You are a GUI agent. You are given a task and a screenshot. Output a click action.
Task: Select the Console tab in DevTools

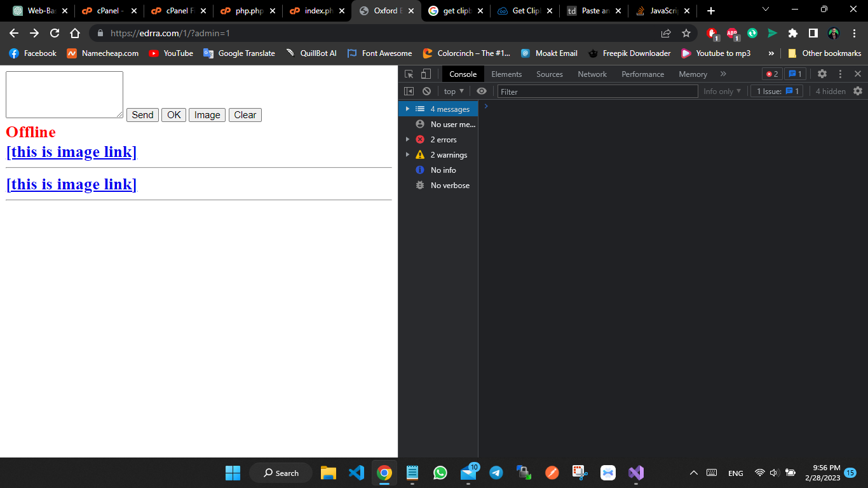point(463,74)
